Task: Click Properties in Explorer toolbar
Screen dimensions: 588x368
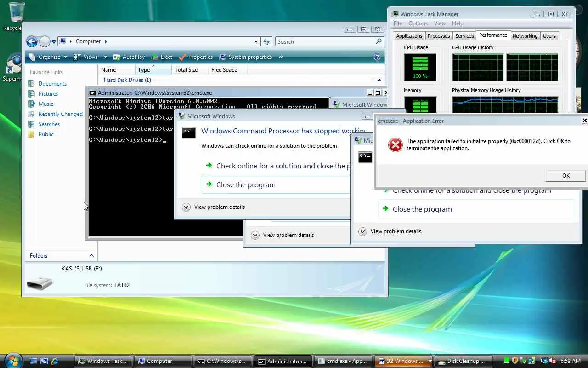Action: 196,57
